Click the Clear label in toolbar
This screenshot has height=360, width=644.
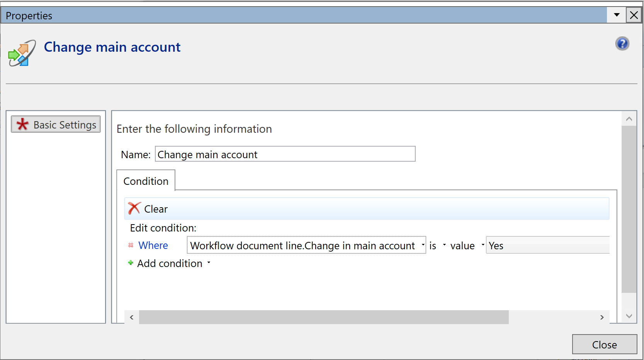pos(156,209)
